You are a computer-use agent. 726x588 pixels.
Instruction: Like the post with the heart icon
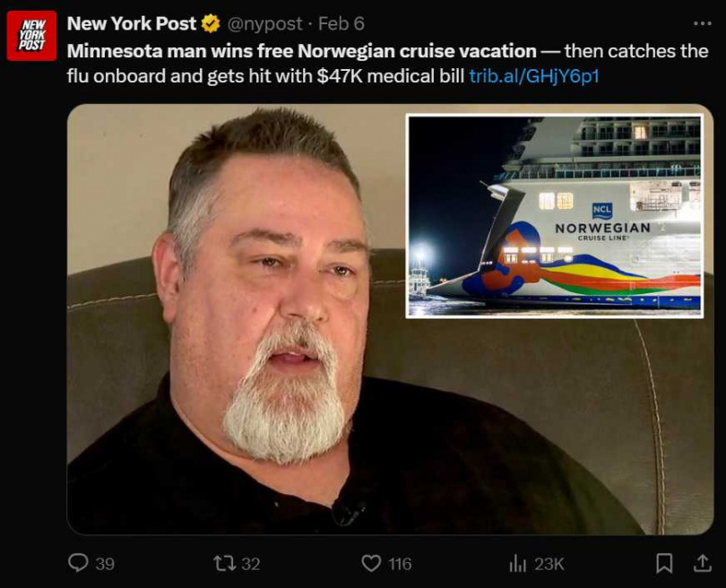pos(371,564)
